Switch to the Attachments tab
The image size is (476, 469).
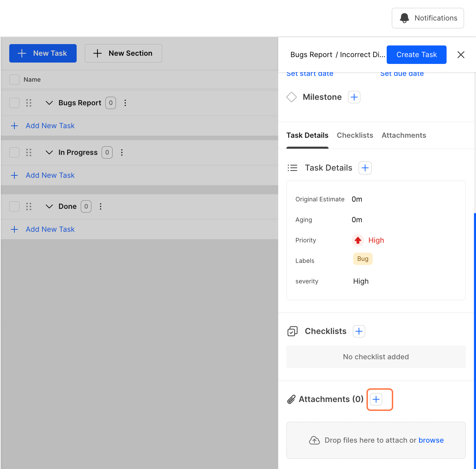[404, 135]
